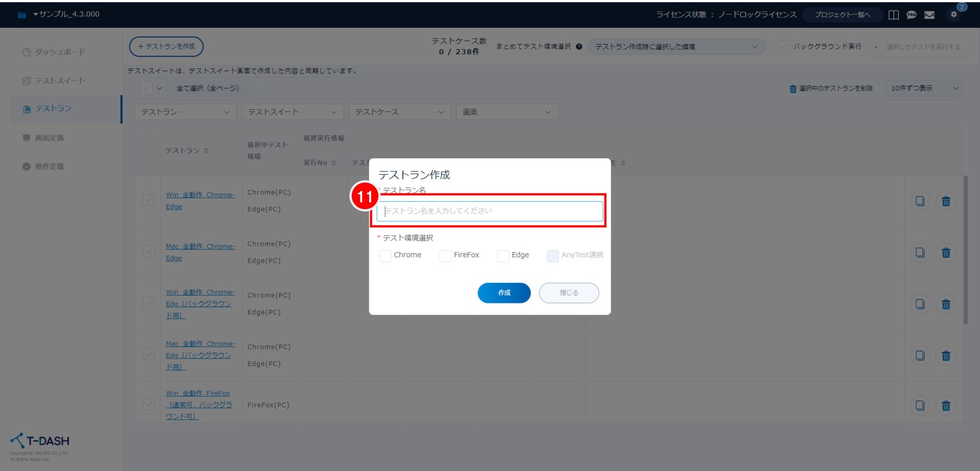Viewport: 980px width, 471px height.
Task: Expand the テストスイート filter dropdown
Action: click(x=292, y=112)
